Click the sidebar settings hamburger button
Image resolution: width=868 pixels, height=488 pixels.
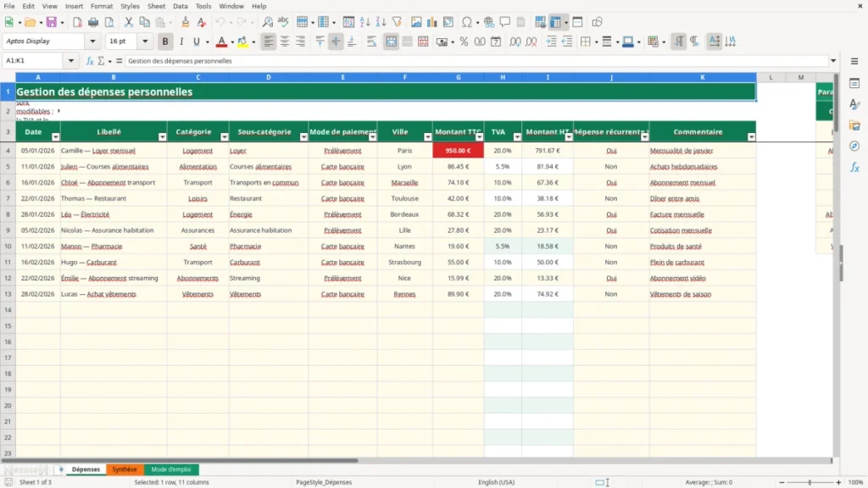coord(854,61)
